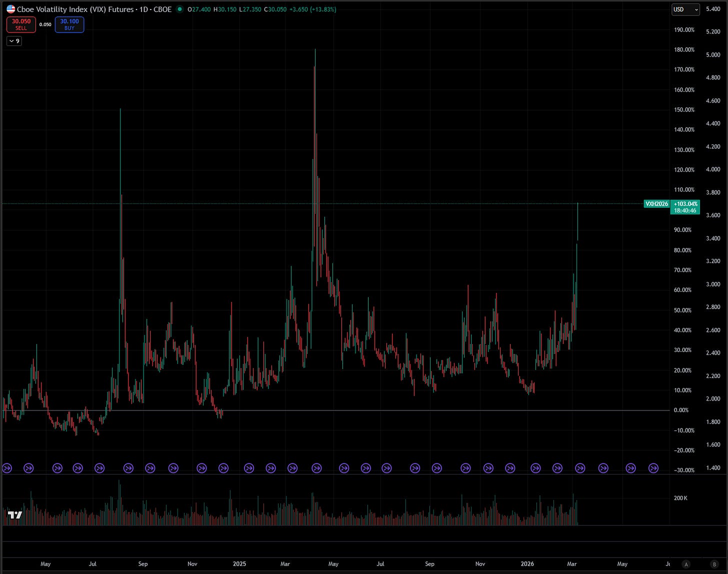Click the C30.050 close value
The image size is (728, 574).
click(275, 9)
